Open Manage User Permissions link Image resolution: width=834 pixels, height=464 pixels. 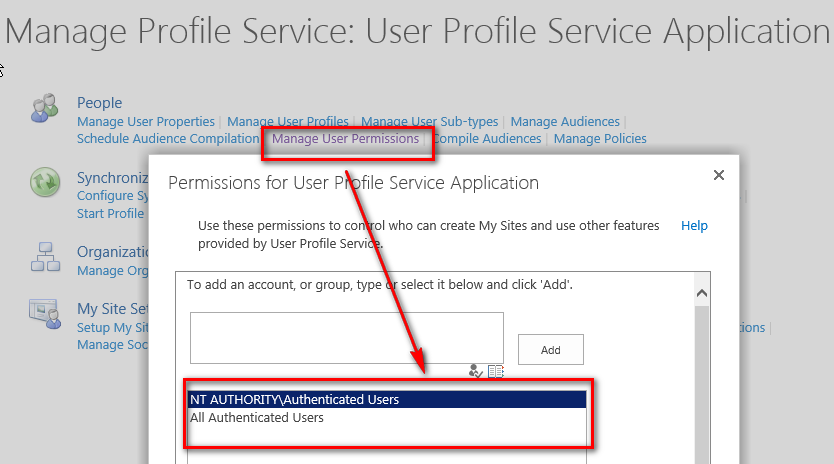tap(346, 138)
